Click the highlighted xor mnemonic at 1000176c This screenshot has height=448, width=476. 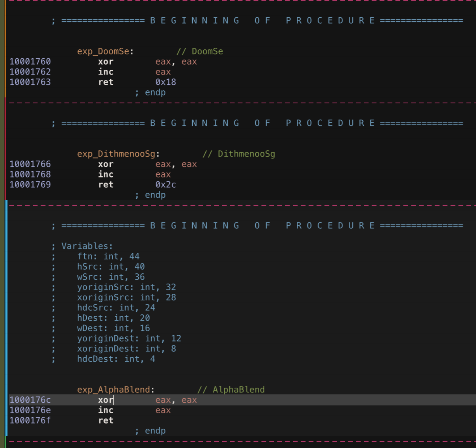click(106, 400)
